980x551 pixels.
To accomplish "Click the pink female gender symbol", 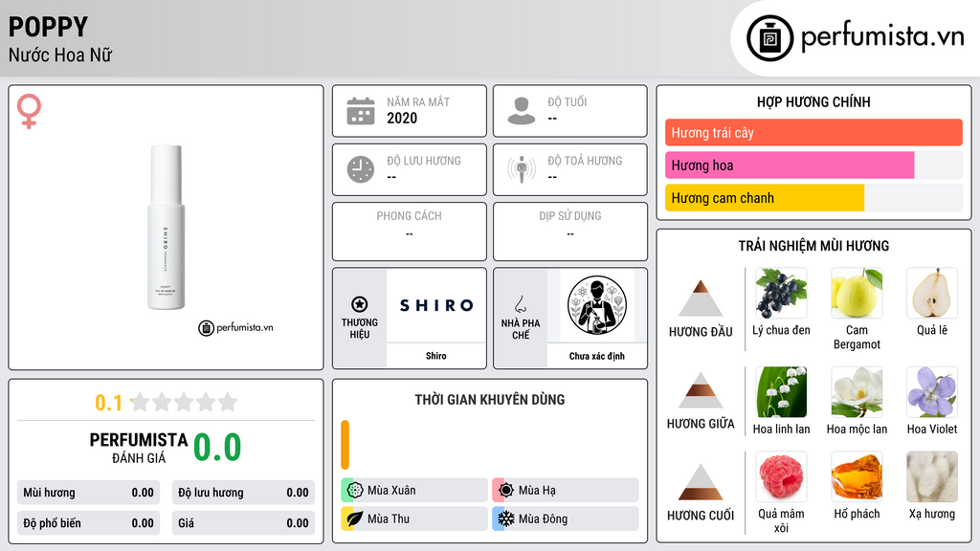I will (29, 111).
